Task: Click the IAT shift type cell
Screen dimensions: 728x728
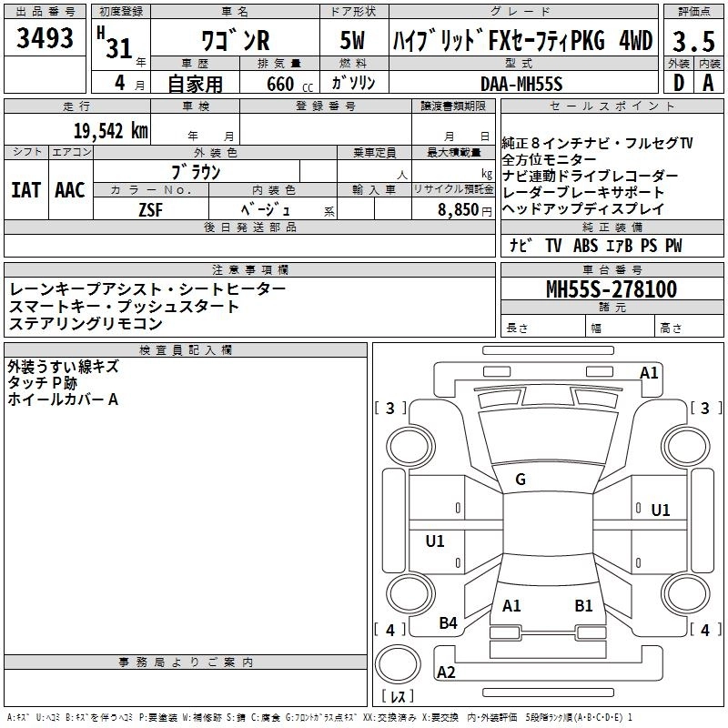Action: click(26, 190)
